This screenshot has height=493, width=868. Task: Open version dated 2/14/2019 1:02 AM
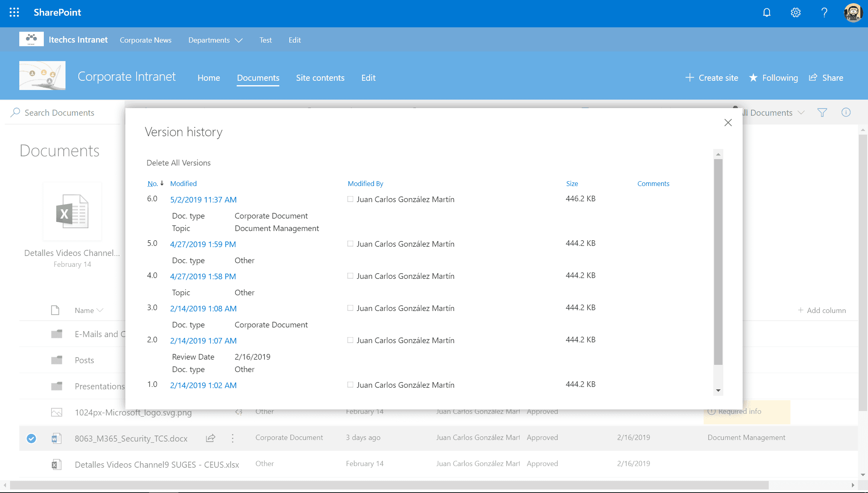[203, 385]
